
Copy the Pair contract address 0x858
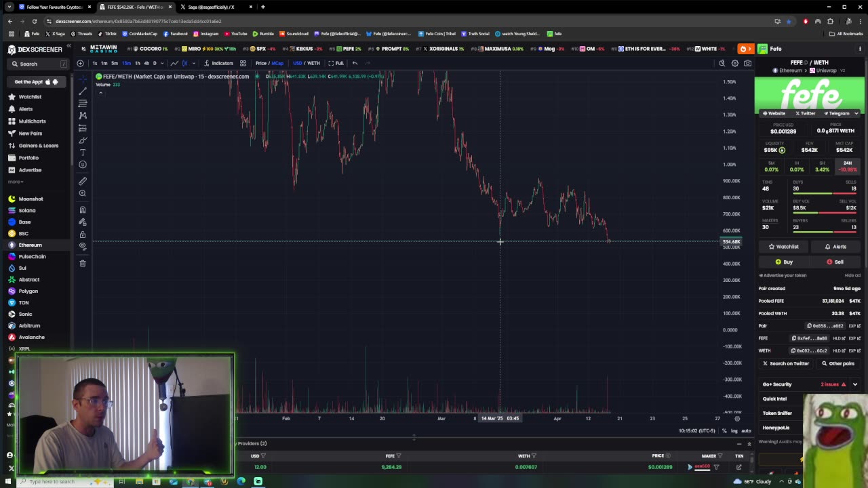pyautogui.click(x=827, y=326)
